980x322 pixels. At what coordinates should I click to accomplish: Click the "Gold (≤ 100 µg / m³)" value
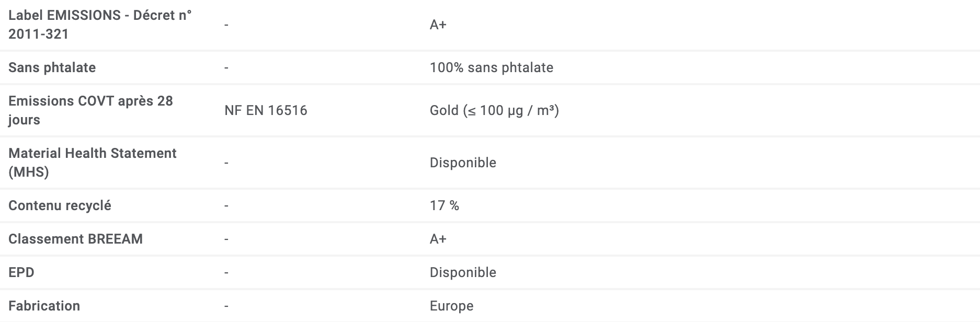[494, 110]
